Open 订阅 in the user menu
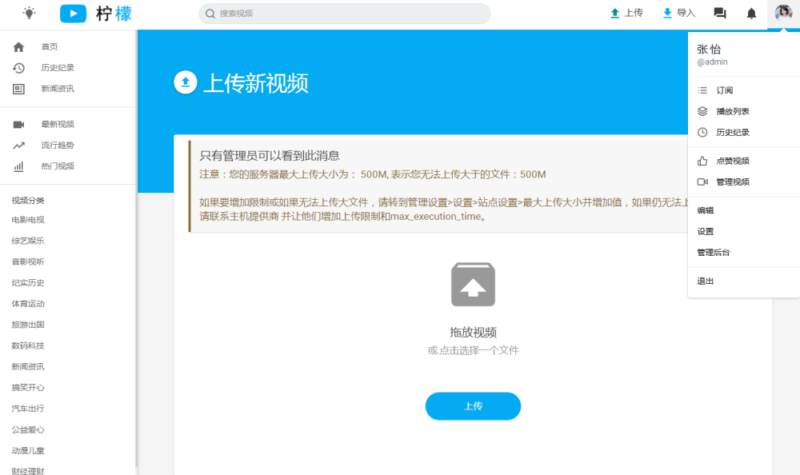This screenshot has height=475, width=800. (x=724, y=90)
